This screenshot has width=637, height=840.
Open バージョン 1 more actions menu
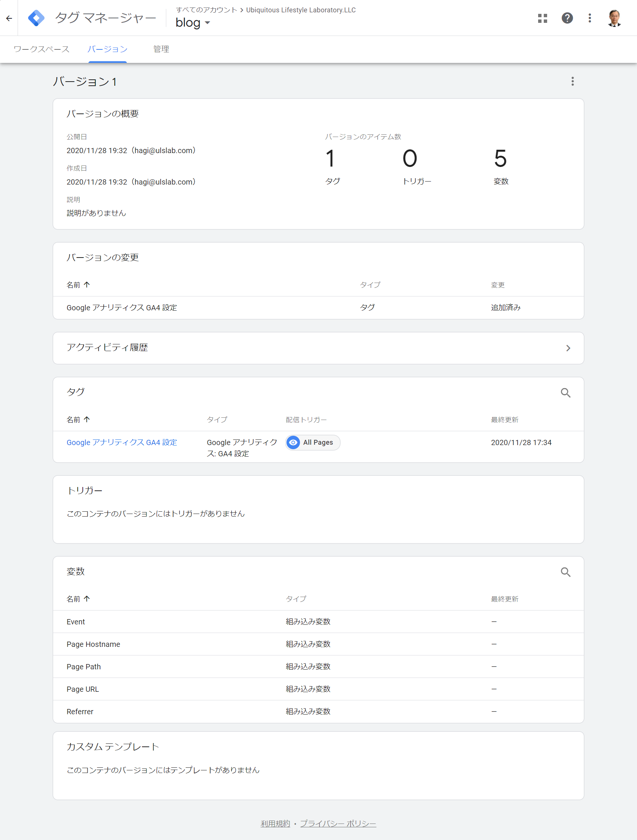[x=572, y=81]
